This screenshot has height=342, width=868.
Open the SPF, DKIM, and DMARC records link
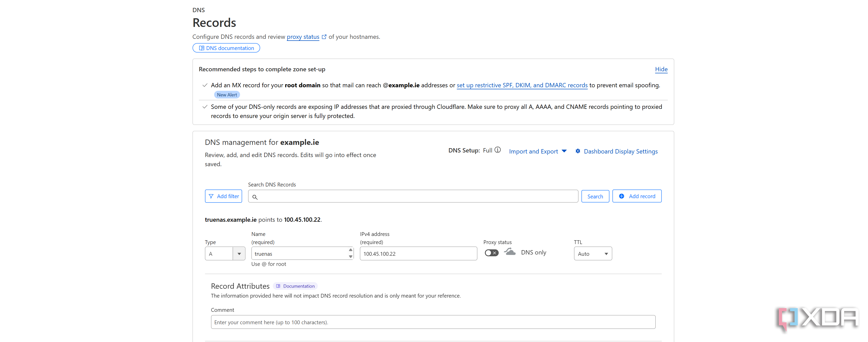[x=522, y=85]
